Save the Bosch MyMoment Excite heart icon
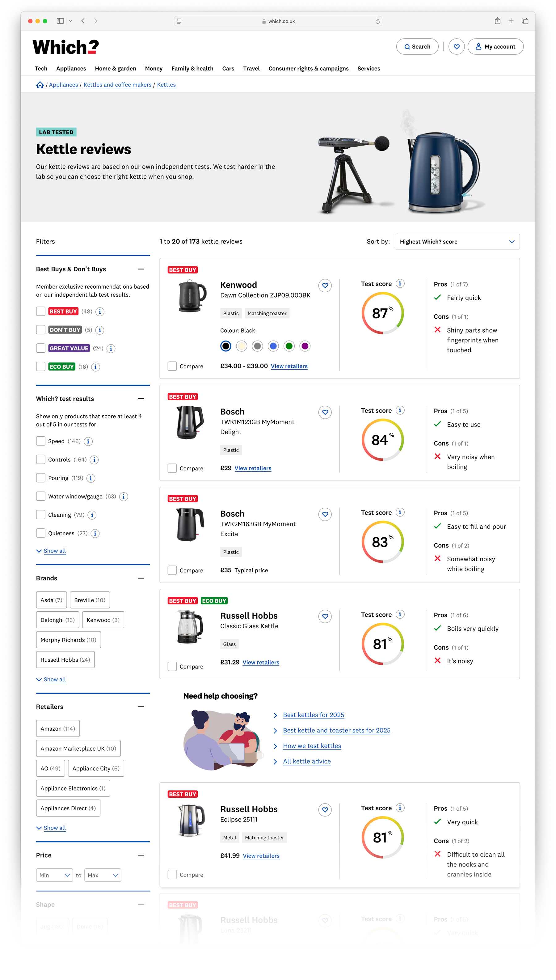 [x=325, y=514]
